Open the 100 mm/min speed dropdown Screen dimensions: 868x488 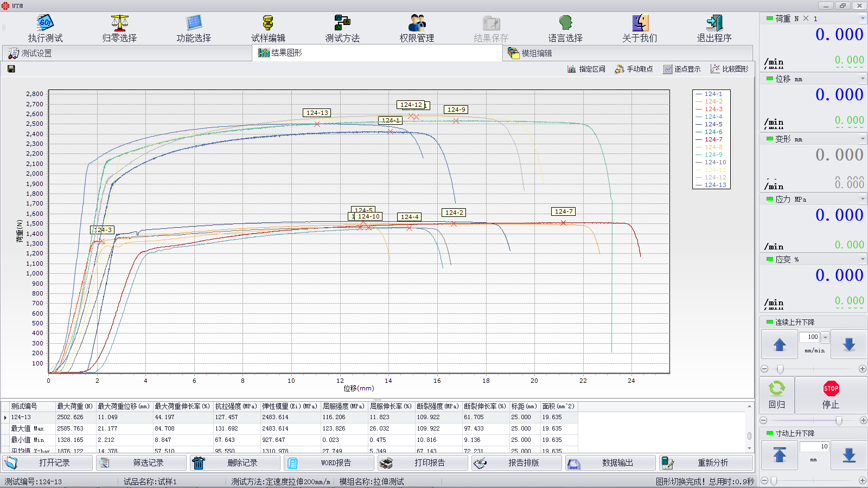tap(825, 337)
